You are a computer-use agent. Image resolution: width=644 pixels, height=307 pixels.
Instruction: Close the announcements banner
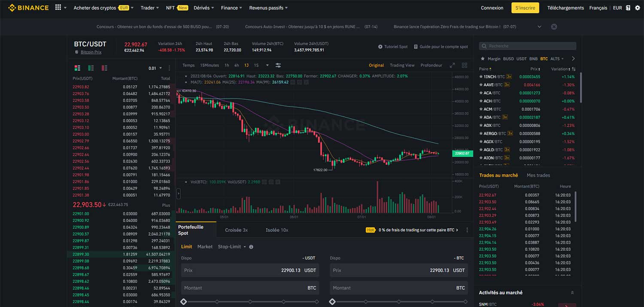(x=554, y=27)
